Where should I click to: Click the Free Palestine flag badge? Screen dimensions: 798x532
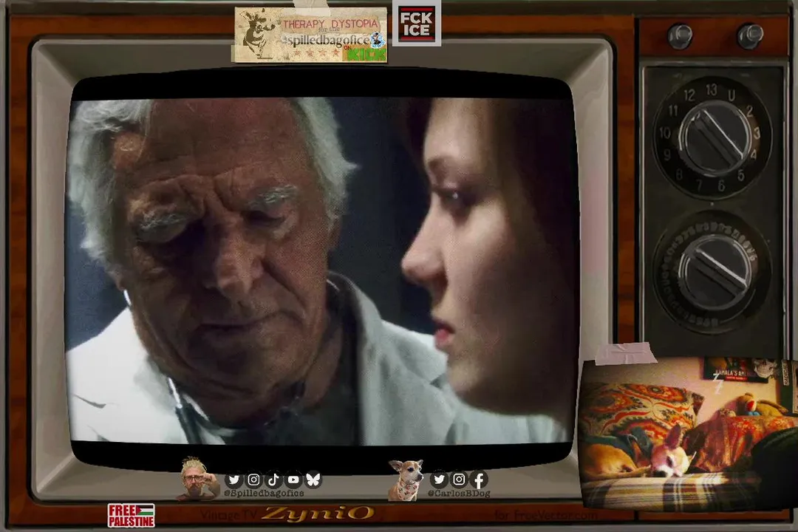point(132,515)
